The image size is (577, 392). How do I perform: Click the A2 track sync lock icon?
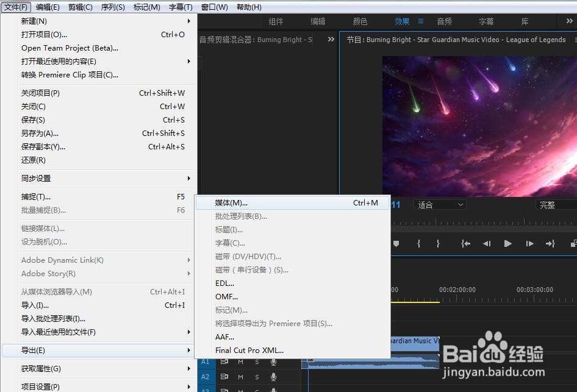point(224,377)
